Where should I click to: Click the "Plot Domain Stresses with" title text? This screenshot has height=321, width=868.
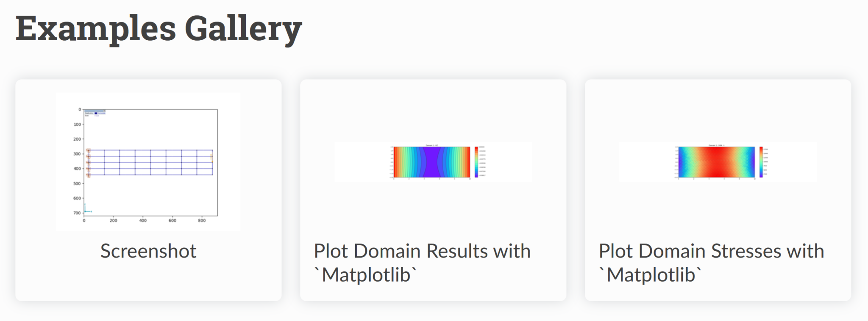(711, 251)
